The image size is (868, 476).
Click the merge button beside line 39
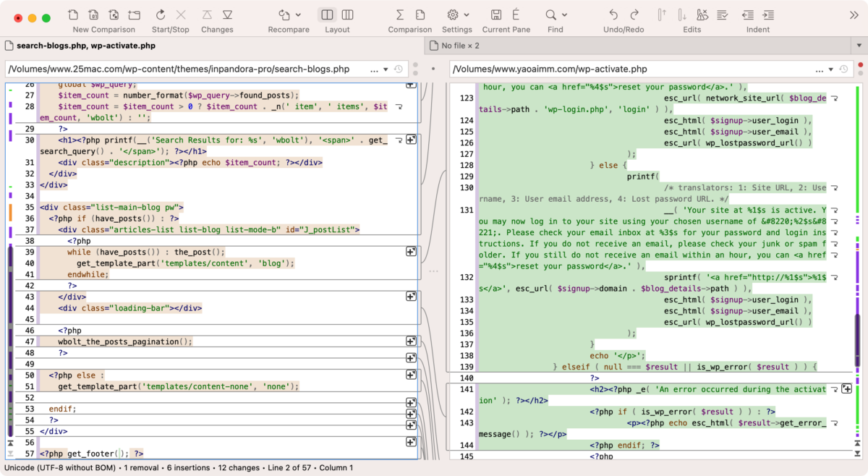[410, 252]
